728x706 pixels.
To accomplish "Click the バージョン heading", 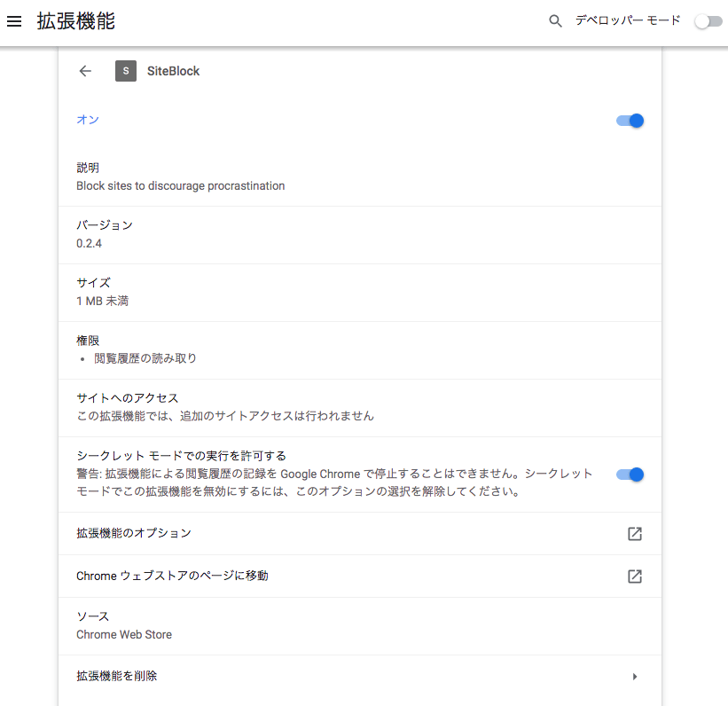I will 105,225.
